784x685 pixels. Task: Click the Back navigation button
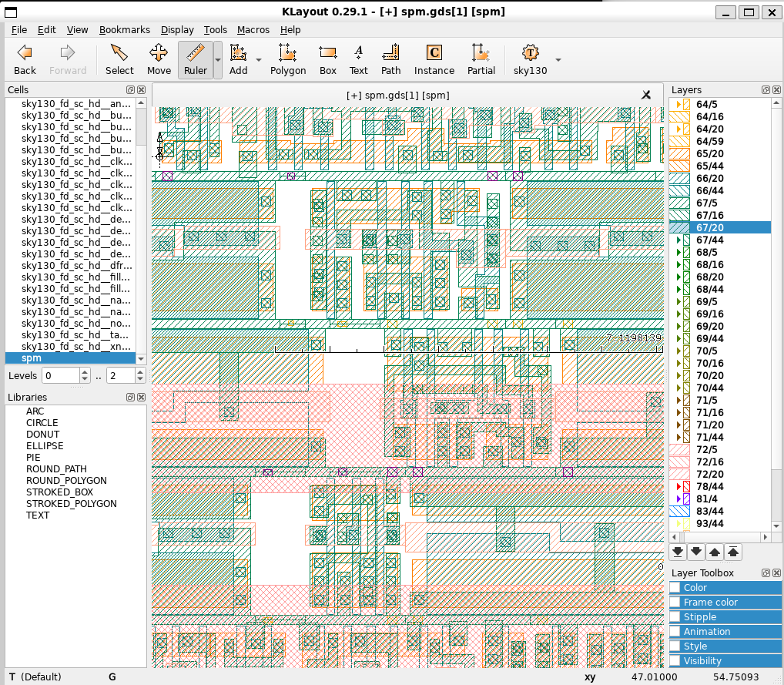[25, 59]
